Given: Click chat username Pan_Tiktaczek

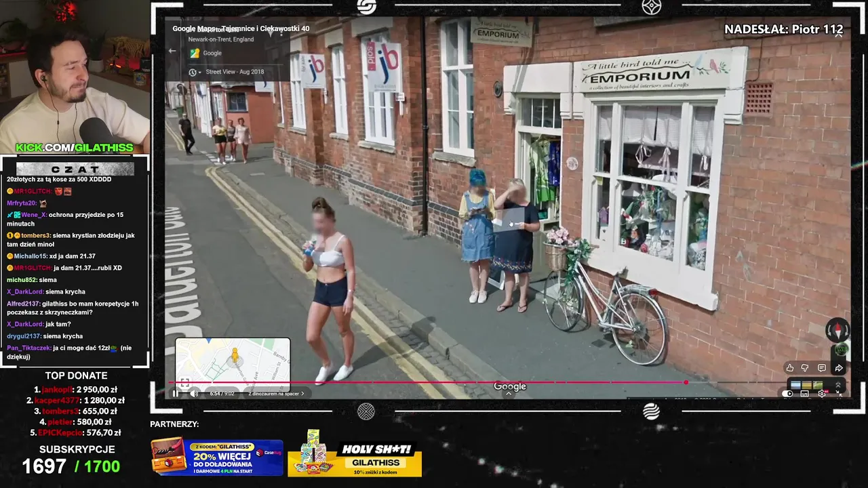Looking at the screenshot, I should coord(28,348).
